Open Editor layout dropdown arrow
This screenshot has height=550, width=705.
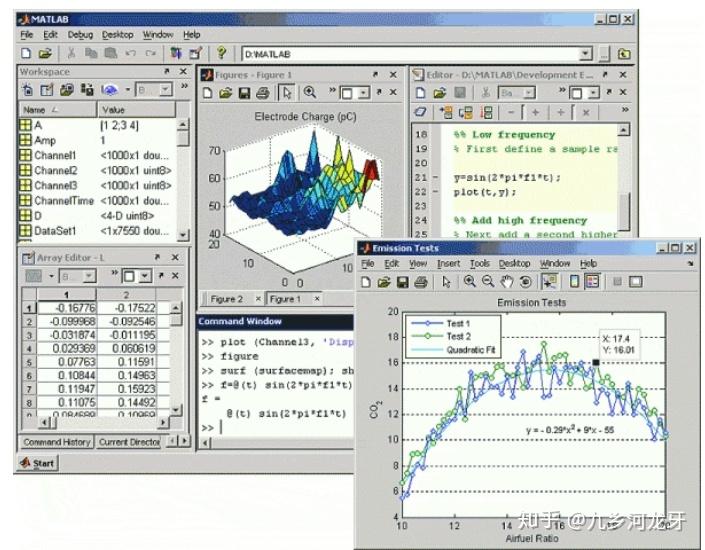(x=593, y=93)
